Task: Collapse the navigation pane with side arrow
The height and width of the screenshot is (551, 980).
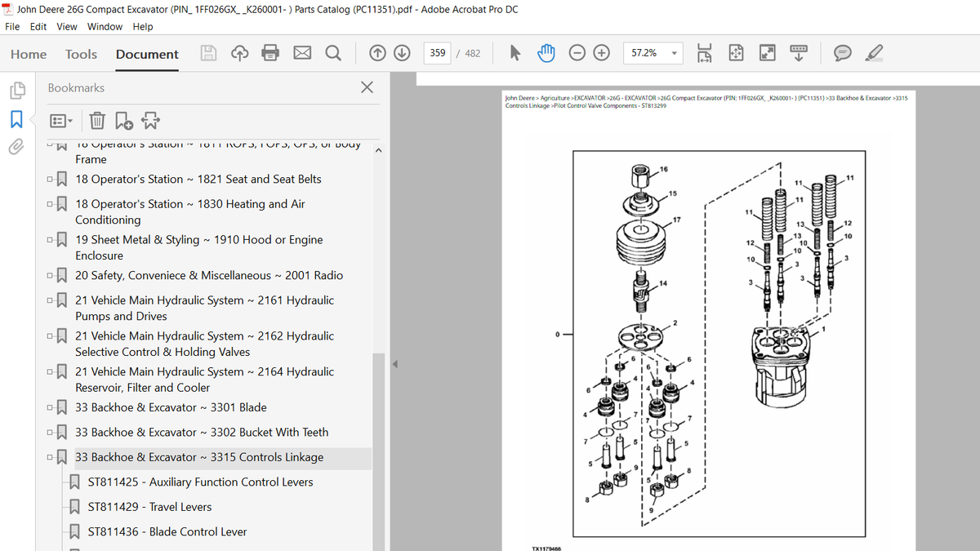Action: [396, 364]
